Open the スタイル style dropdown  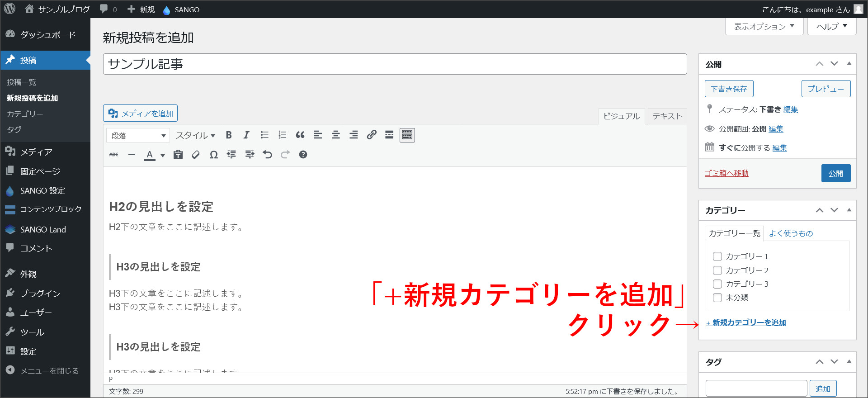click(x=195, y=136)
